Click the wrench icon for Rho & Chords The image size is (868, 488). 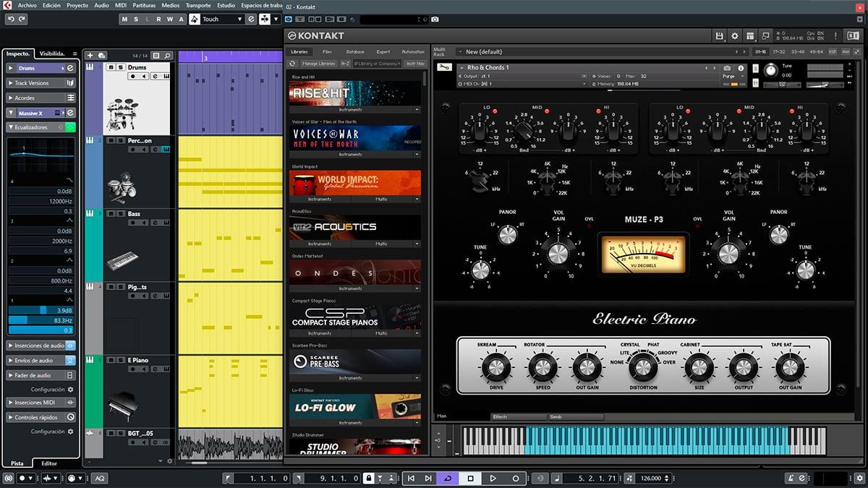pos(445,68)
